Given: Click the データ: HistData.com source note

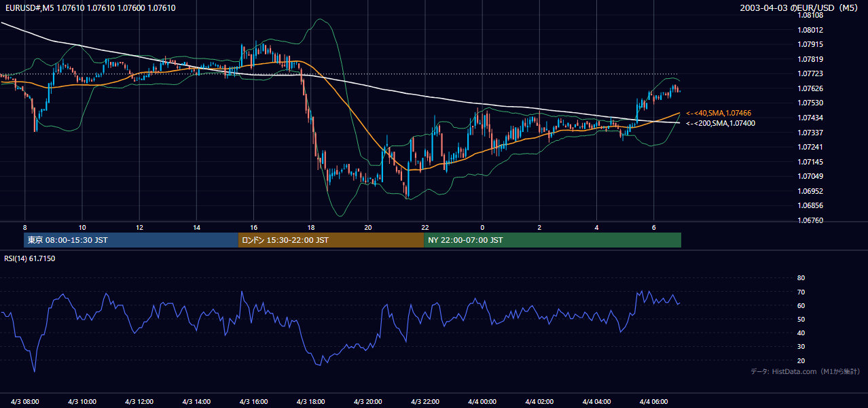Looking at the screenshot, I should click(x=806, y=371).
